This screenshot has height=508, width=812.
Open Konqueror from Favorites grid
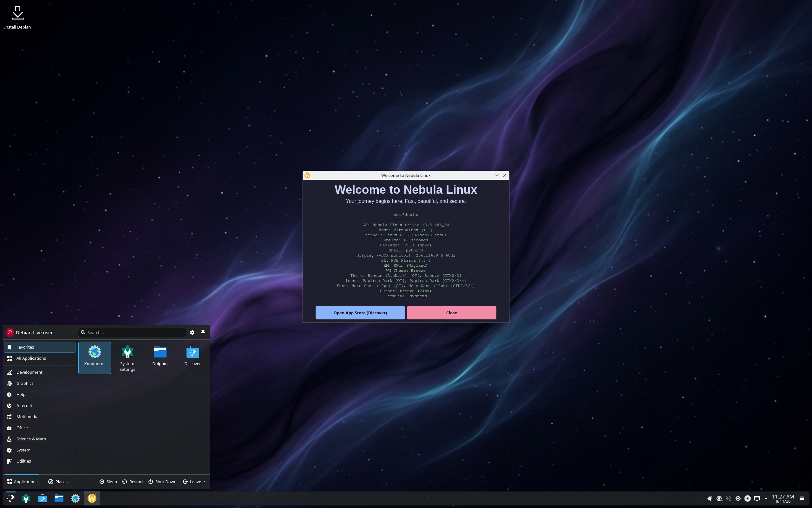pos(94,358)
